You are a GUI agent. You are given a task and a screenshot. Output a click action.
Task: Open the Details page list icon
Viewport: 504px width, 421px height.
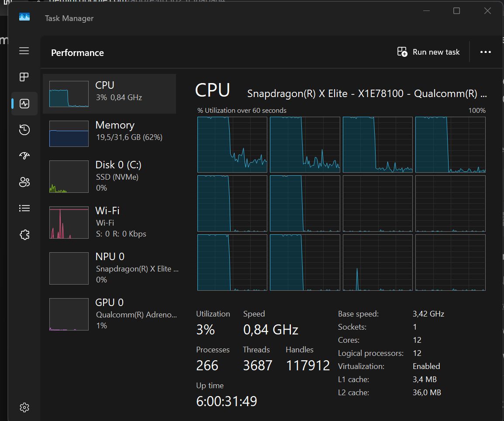(x=24, y=209)
